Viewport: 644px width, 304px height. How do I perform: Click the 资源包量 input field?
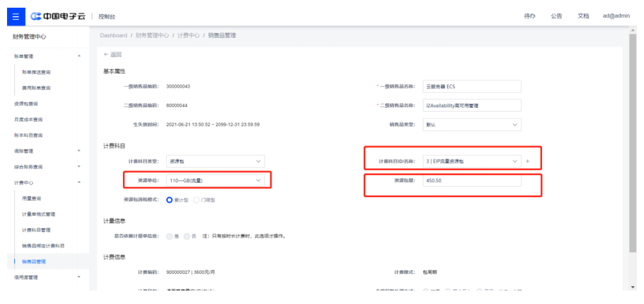(471, 181)
